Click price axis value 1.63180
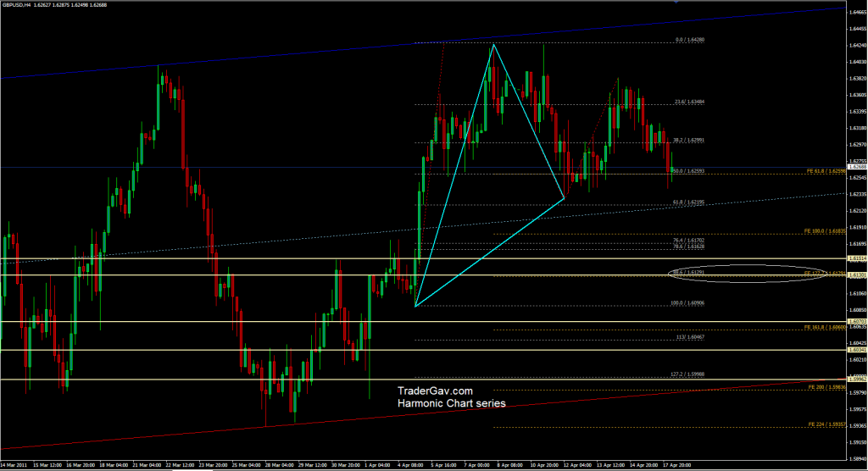The image size is (868, 471). click(858, 128)
